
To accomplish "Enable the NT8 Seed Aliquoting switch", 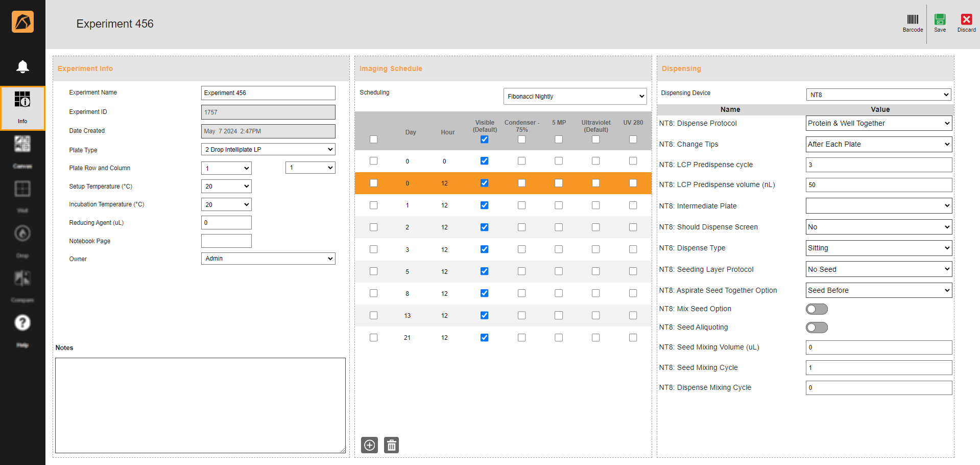I will click(x=816, y=328).
